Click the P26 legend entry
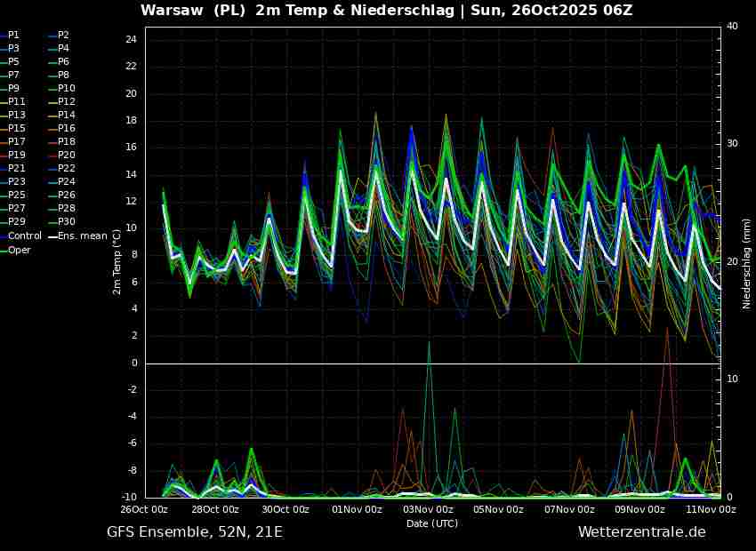The image size is (756, 551). (61, 195)
